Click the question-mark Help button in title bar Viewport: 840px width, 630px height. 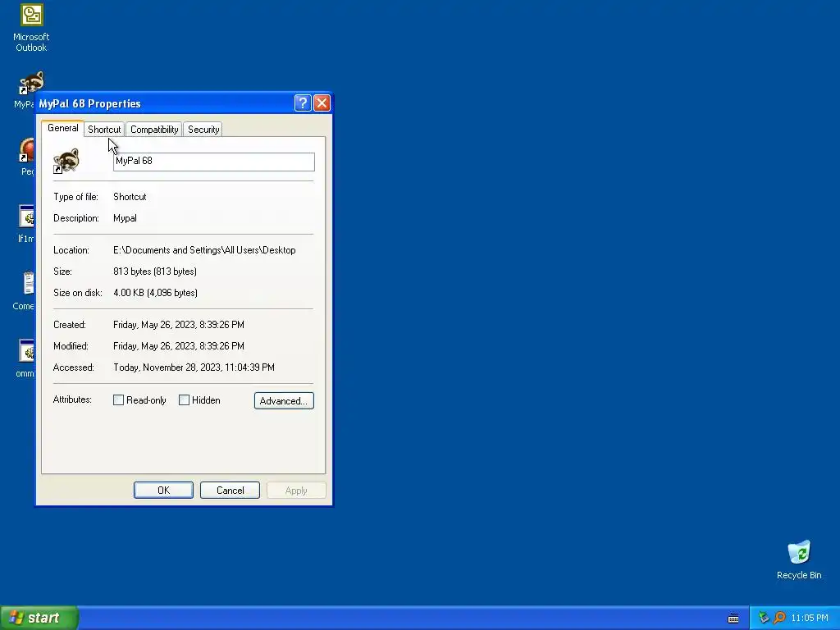pyautogui.click(x=303, y=103)
